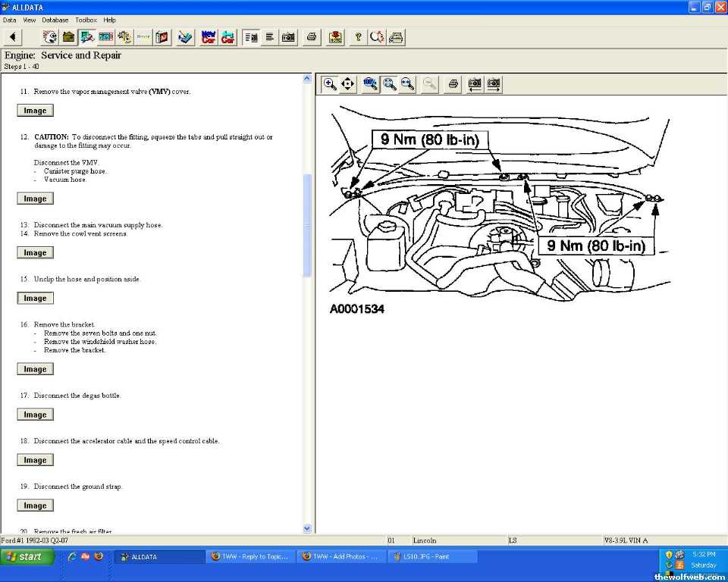Zoom diagram to 100% size
728x582 pixels.
tap(371, 84)
